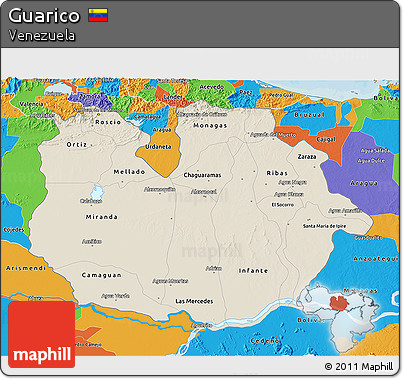403x379 pixels.
Task: Select the Cedeño label
Action: (265, 341)
